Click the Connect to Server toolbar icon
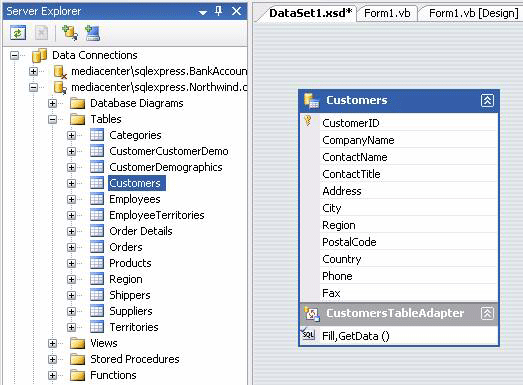The image size is (523, 385). (92, 33)
